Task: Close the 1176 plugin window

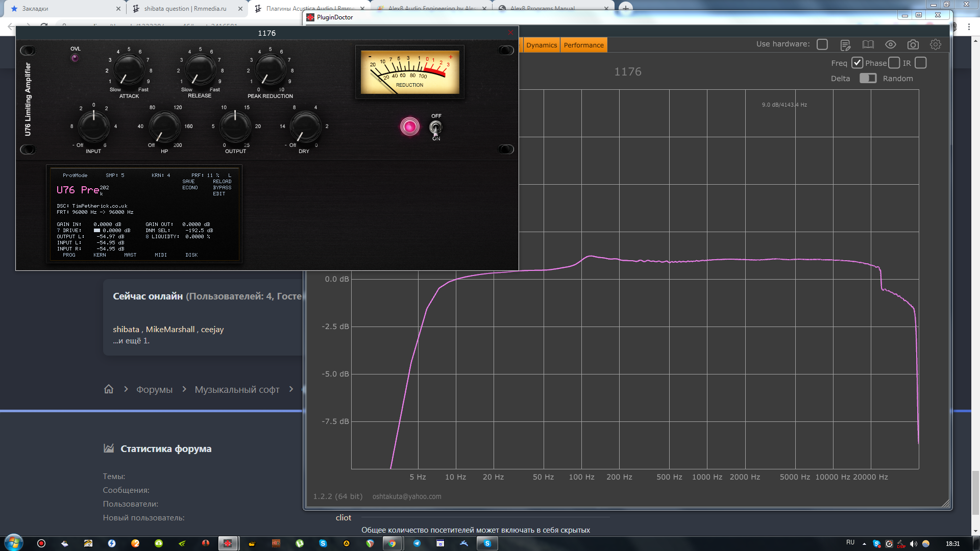Action: 510,33
